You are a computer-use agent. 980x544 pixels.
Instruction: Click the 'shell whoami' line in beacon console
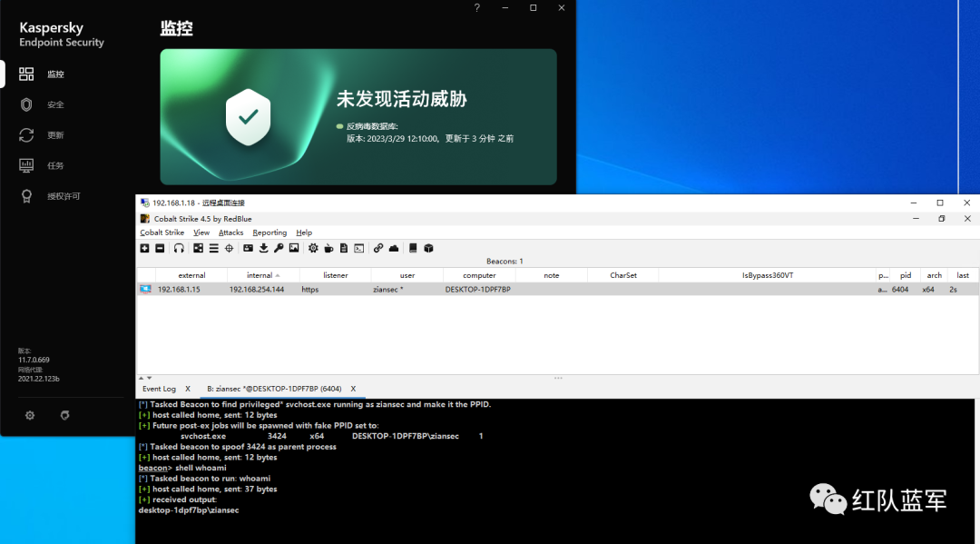(182, 468)
